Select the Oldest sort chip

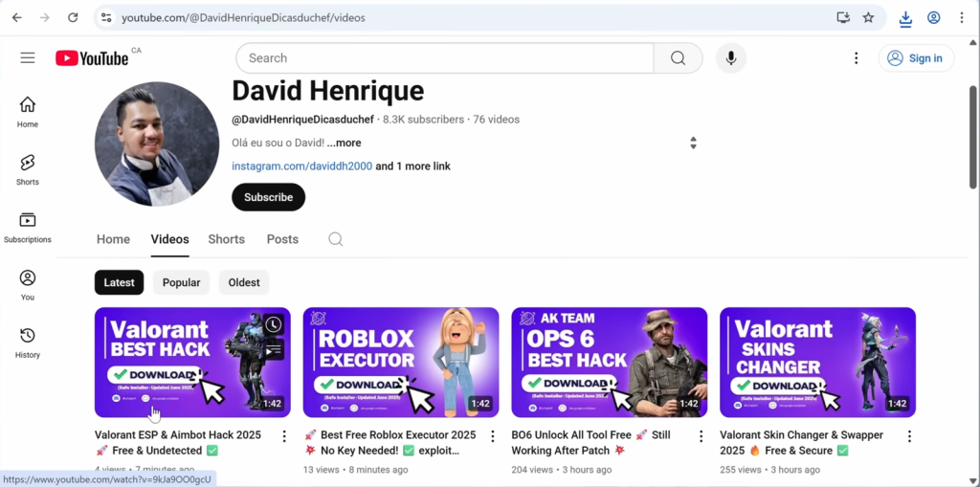[x=244, y=282]
